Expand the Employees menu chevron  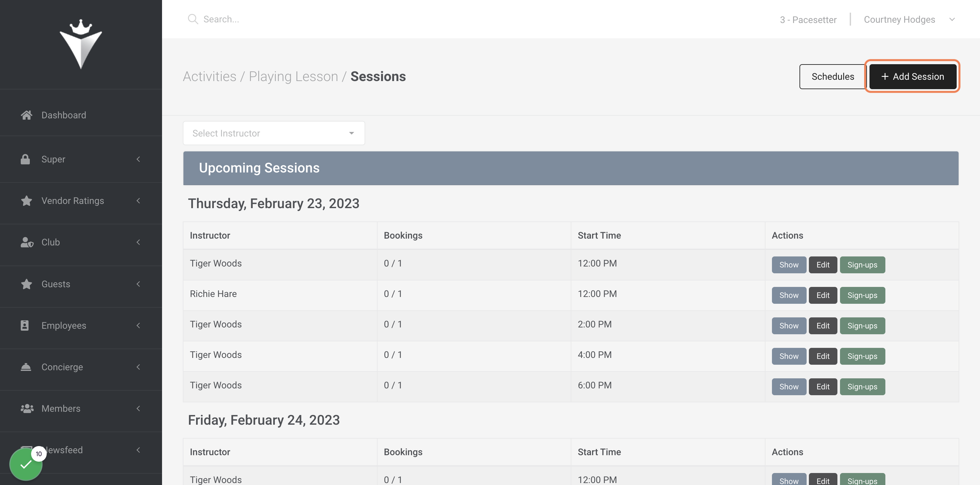(x=138, y=325)
